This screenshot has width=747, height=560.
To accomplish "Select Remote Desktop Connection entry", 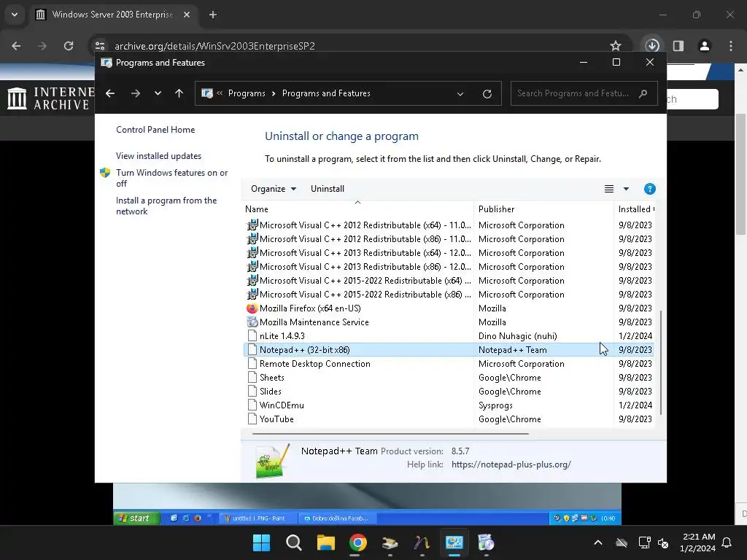I will [x=449, y=363].
